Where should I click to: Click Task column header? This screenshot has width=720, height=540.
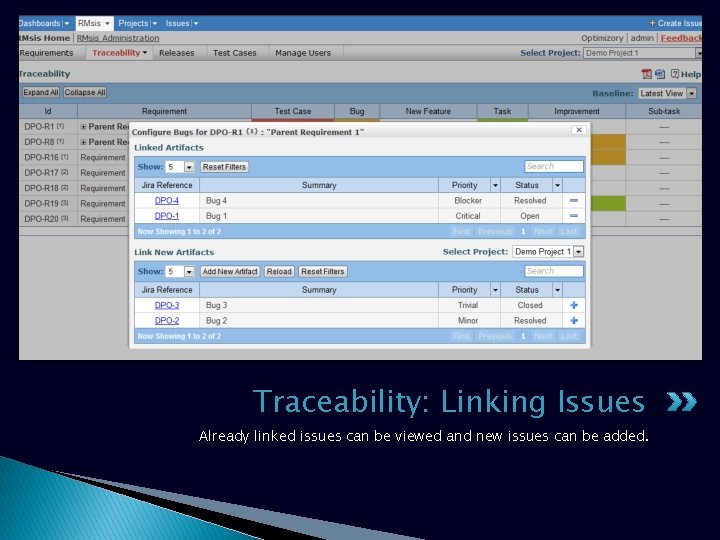click(x=502, y=111)
